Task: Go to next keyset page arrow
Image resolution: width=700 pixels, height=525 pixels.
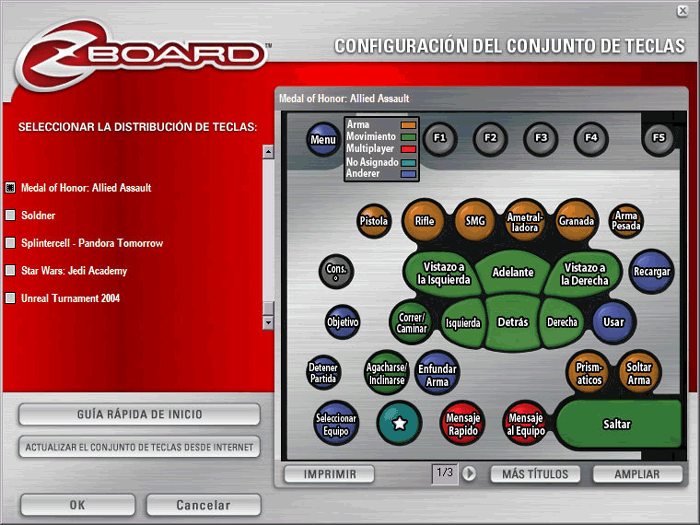Action: tap(469, 473)
